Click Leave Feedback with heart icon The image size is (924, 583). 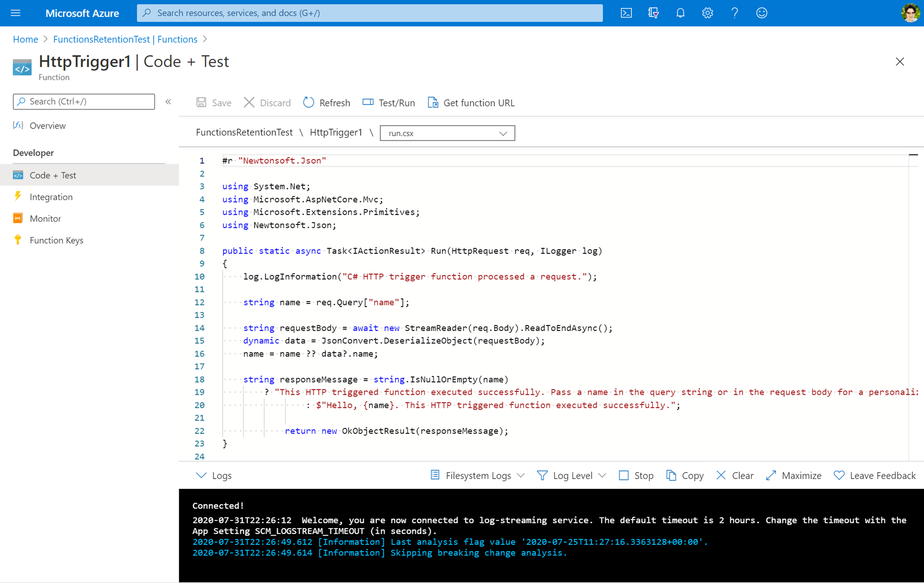[874, 475]
